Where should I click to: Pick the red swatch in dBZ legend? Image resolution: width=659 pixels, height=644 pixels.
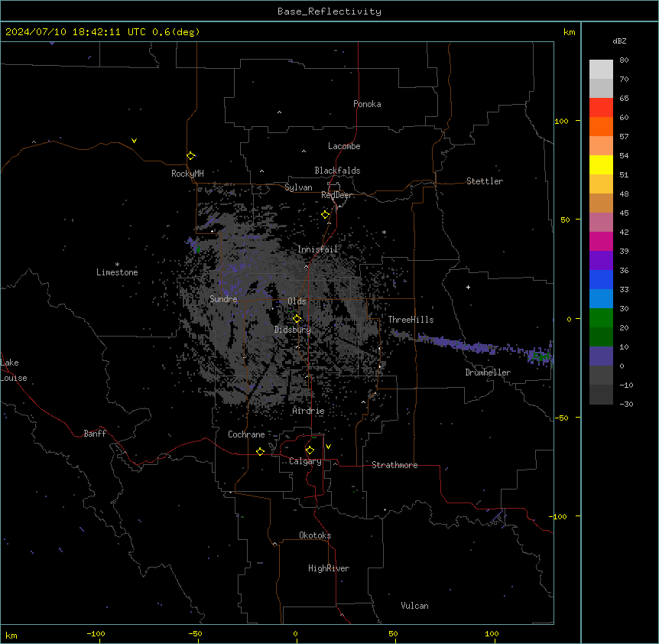pos(601,108)
